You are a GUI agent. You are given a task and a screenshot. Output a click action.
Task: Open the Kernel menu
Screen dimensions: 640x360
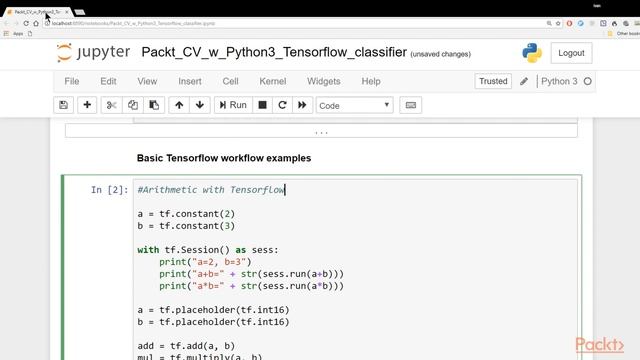point(273,81)
